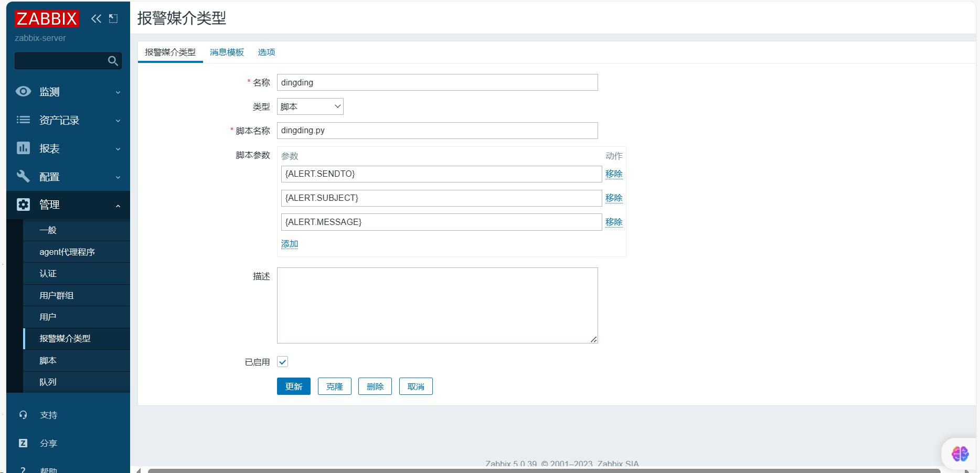
Task: Select the 报警媒介类型 tab
Action: point(170,52)
